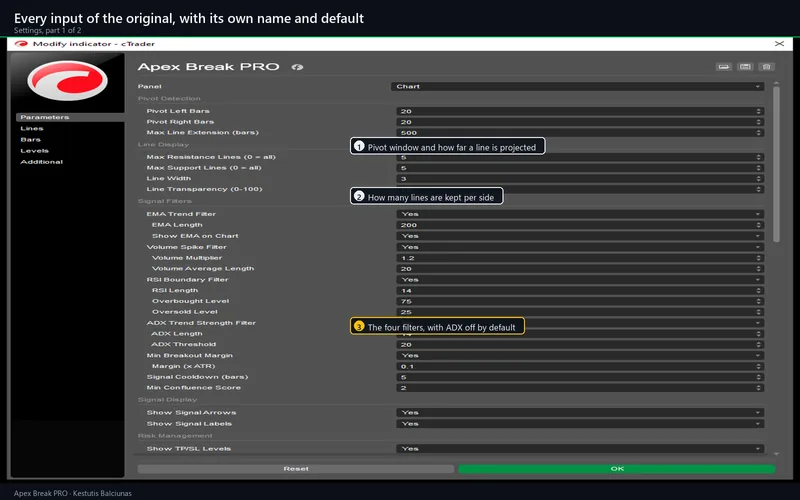Click the Pivot Left Bars value field
Screen dimensions: 800x500
click(580, 111)
